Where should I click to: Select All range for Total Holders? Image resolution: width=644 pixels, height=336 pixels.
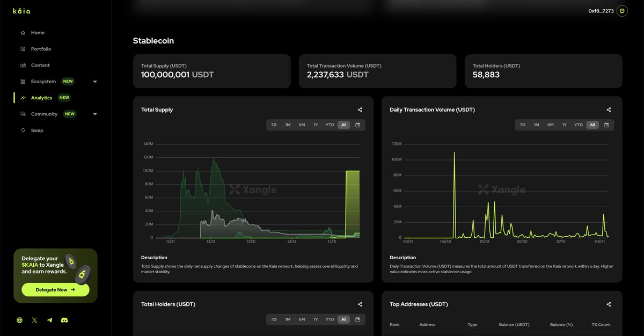(x=344, y=319)
